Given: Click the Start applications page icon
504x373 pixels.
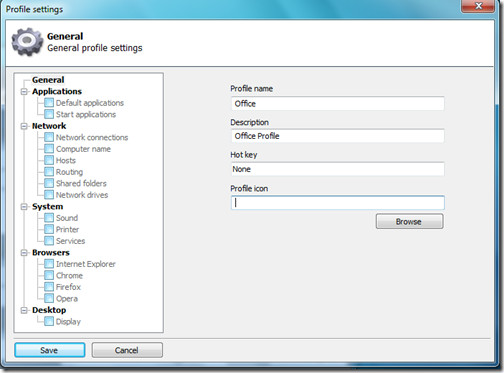Looking at the screenshot, I should [x=49, y=114].
